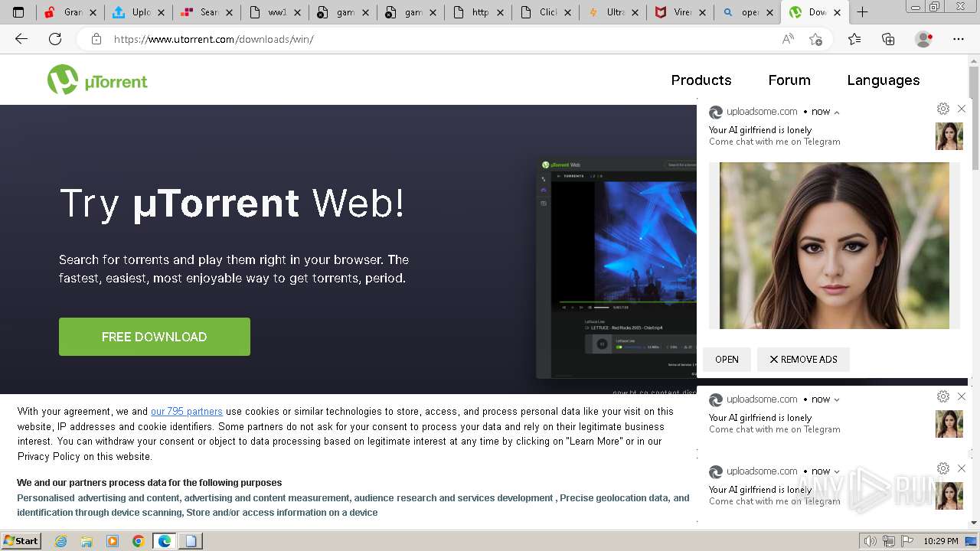The height and width of the screenshot is (551, 980).
Task: Switch to the 'Gran' tab
Action: [x=70, y=12]
